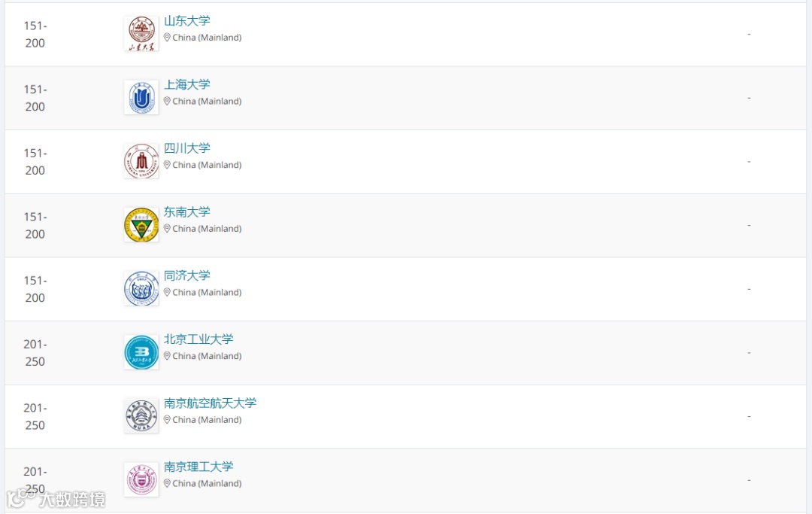The height and width of the screenshot is (514, 812).
Task: Click rank 201-250 in 南京航空航天大学 row
Action: [x=35, y=417]
